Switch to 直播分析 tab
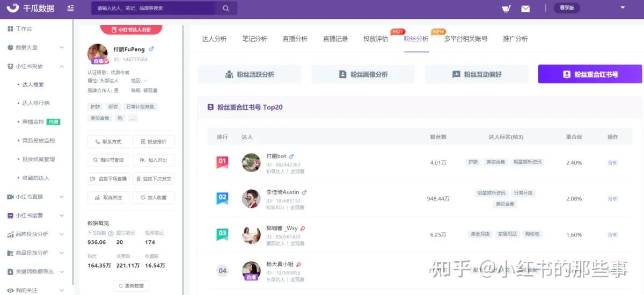Image resolution: width=644 pixels, height=295 pixels. 295,39
